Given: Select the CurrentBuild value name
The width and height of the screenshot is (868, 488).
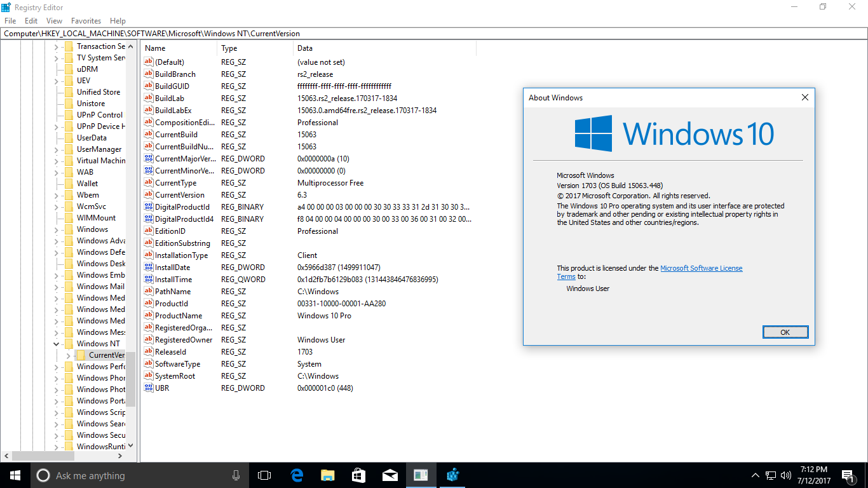Looking at the screenshot, I should [176, 135].
